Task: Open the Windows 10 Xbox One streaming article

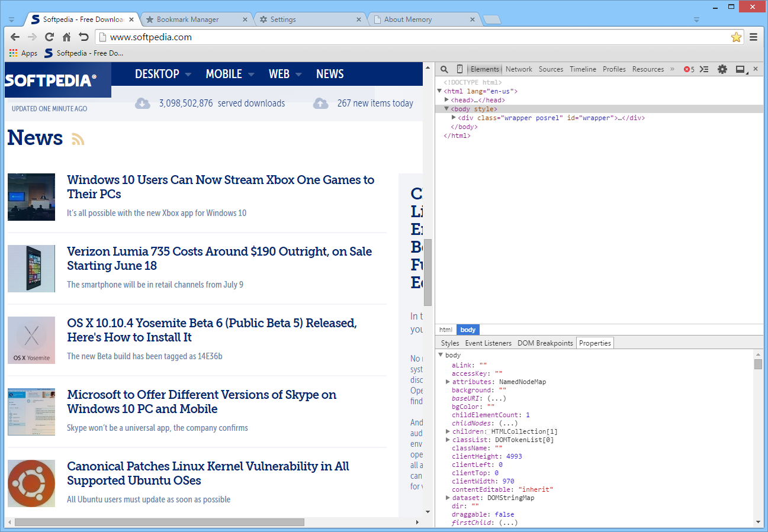Action: pyautogui.click(x=221, y=187)
